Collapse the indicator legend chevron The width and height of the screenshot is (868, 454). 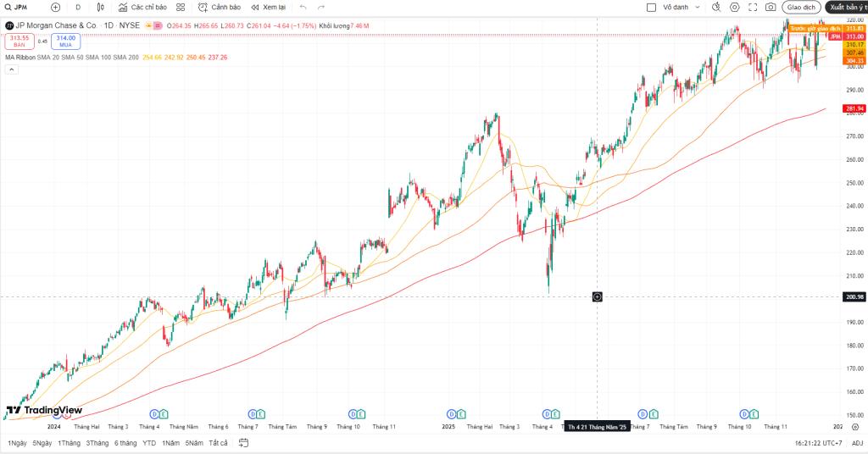click(11, 69)
